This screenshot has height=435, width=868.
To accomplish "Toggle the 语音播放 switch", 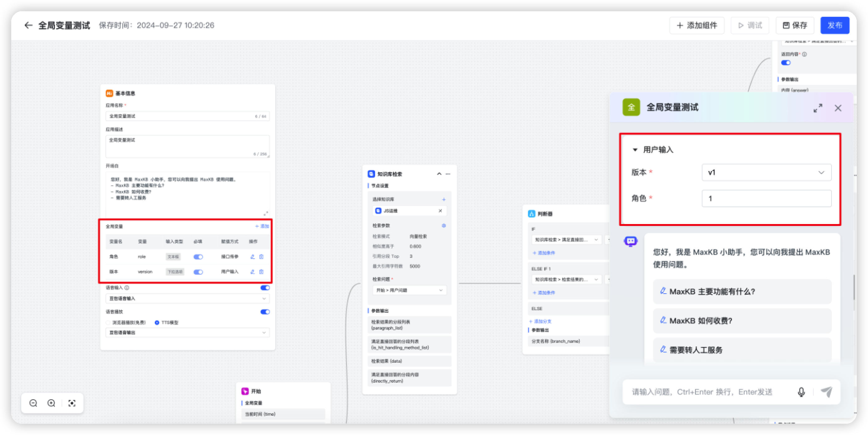I will pos(265,312).
